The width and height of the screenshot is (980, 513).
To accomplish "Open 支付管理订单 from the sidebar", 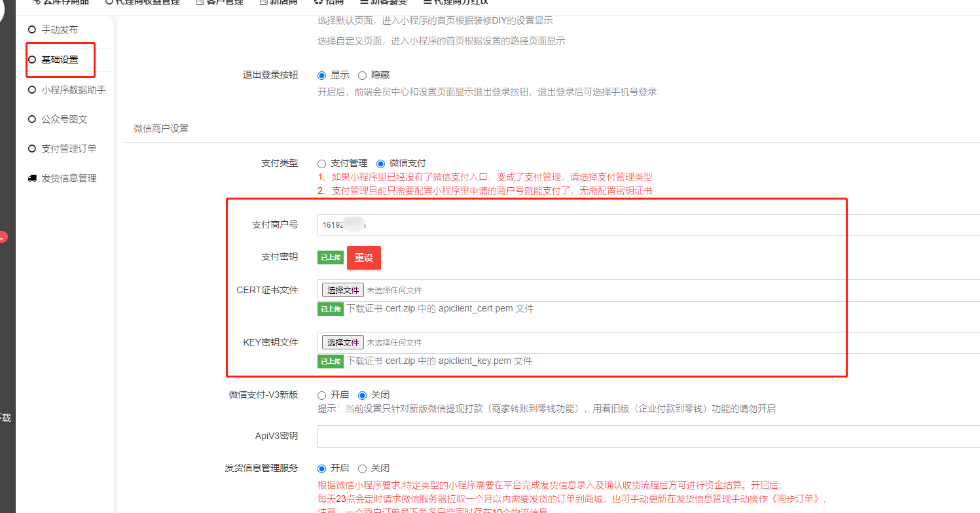I will [69, 149].
